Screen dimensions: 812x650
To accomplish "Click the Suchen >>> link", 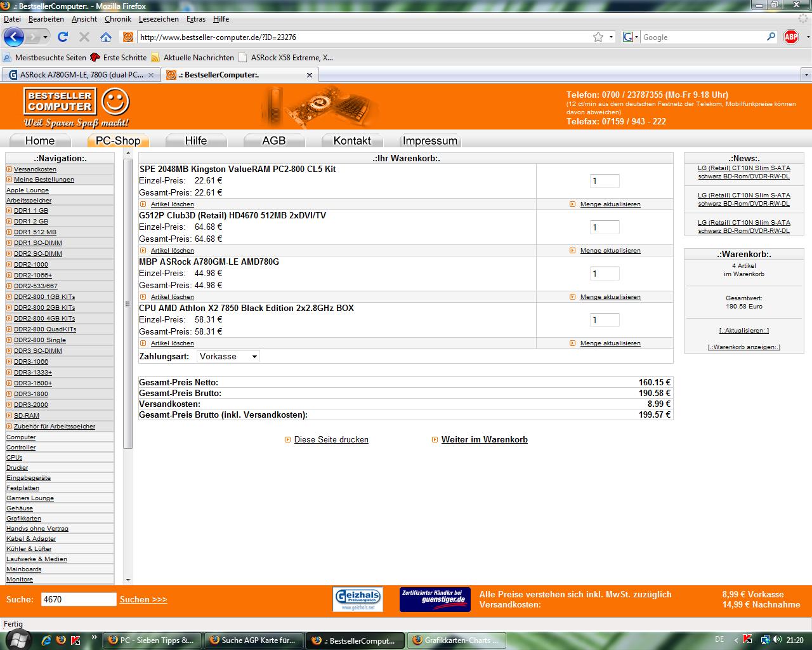I will click(x=143, y=599).
